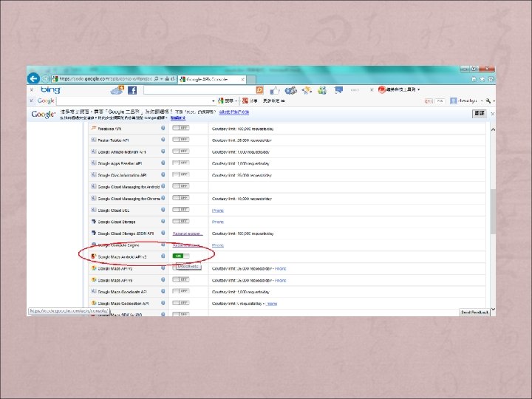Click info icon beside Google Maps API v3
The image size is (532, 399).
pos(163,280)
